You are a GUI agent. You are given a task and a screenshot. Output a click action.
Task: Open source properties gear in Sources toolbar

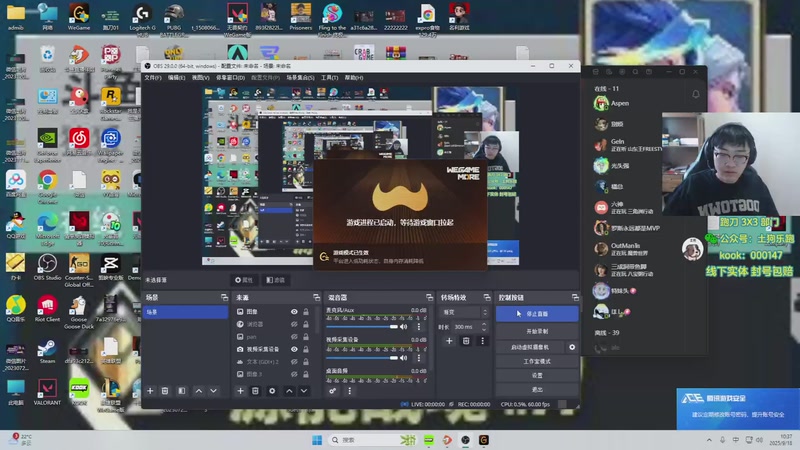coord(272,391)
